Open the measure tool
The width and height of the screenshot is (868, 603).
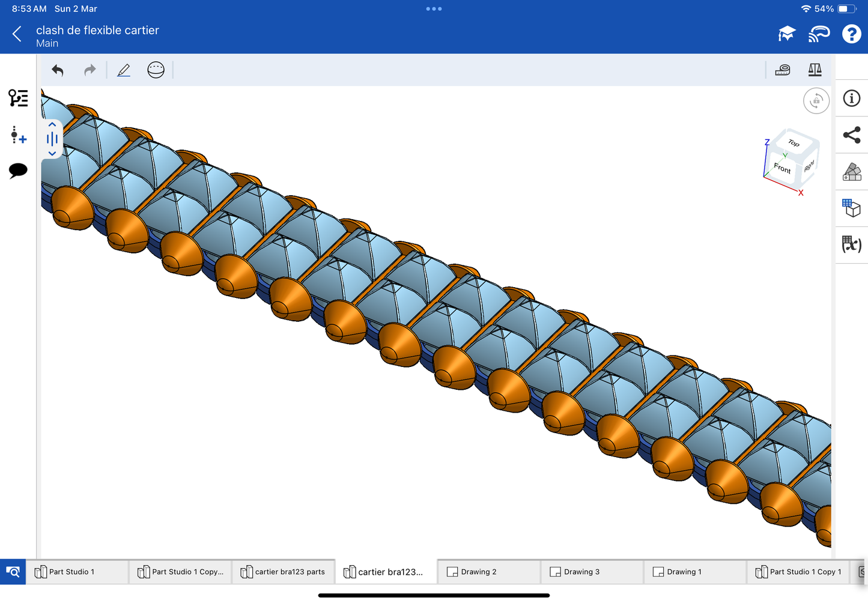(x=782, y=70)
